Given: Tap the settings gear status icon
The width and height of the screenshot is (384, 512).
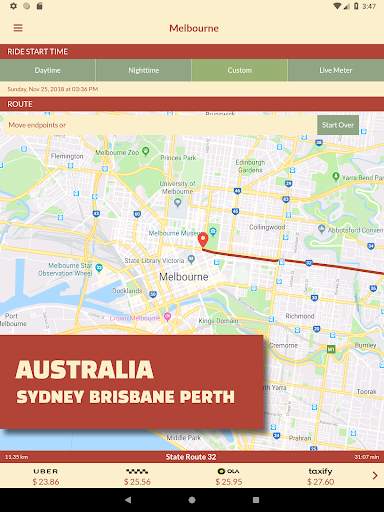Looking at the screenshot, I should click(13, 6).
